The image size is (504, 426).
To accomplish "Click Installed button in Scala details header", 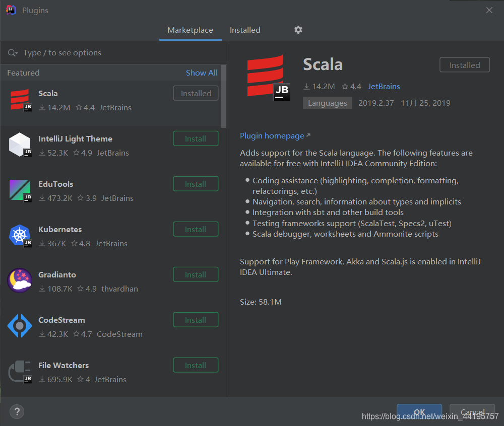I will tap(465, 65).
